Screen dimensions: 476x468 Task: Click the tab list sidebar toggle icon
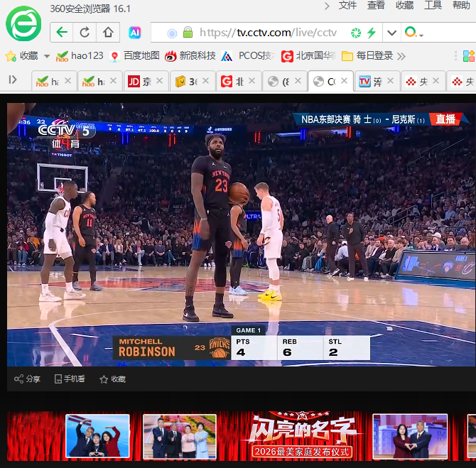pos(13,80)
